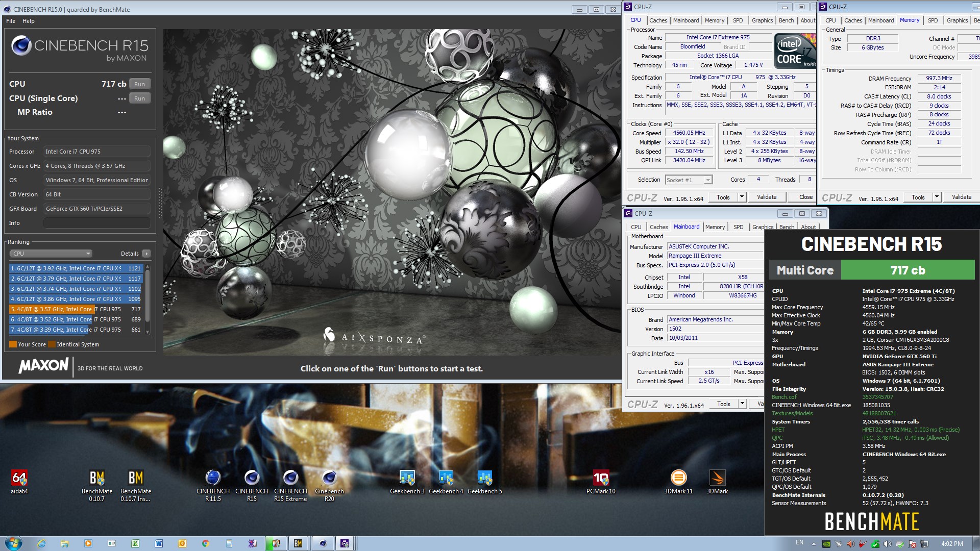
Task: Open Excel from the taskbar
Action: tap(135, 543)
